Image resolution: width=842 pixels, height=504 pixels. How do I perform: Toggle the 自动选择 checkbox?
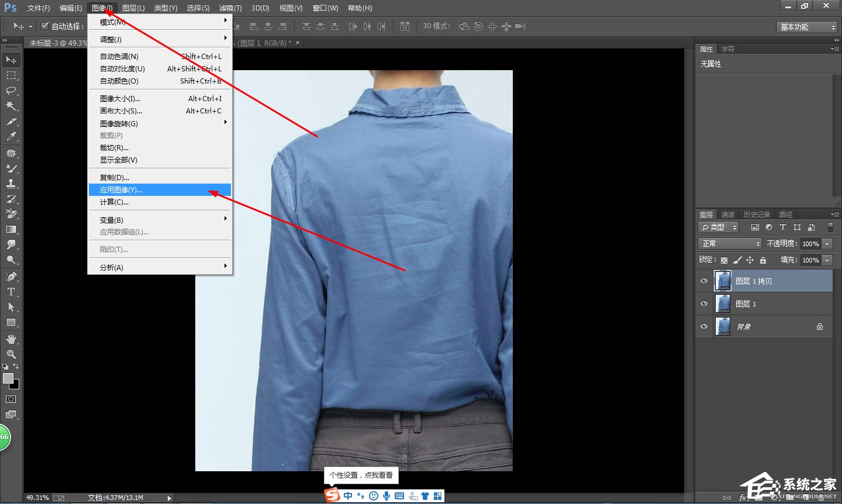point(44,26)
